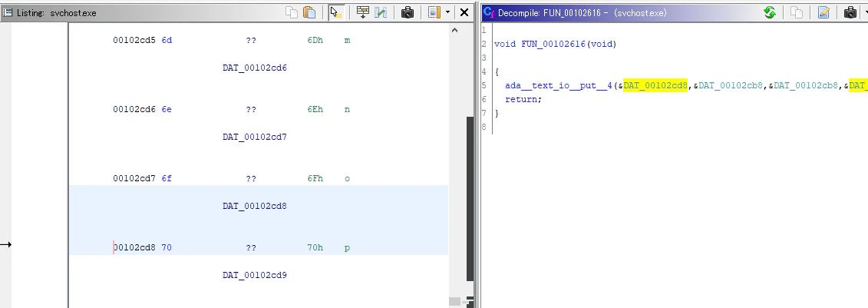Click address 00102cd7 in Listing
The width and height of the screenshot is (868, 308).
point(134,178)
